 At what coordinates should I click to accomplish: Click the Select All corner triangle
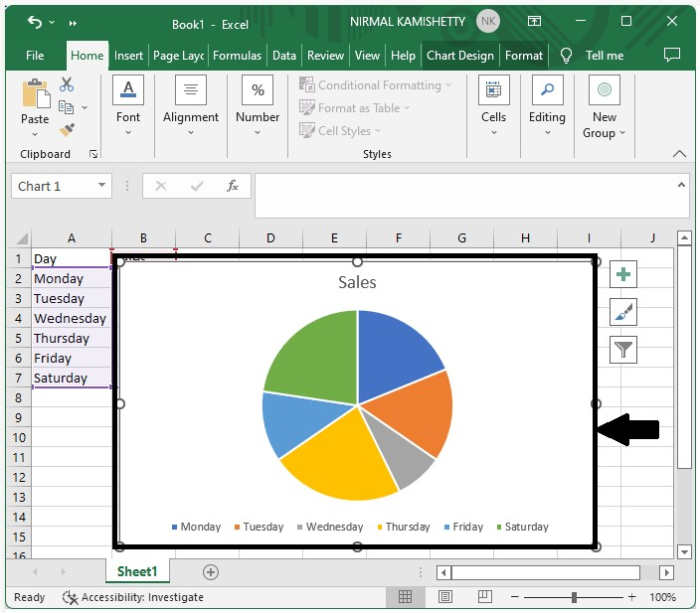pos(21,239)
